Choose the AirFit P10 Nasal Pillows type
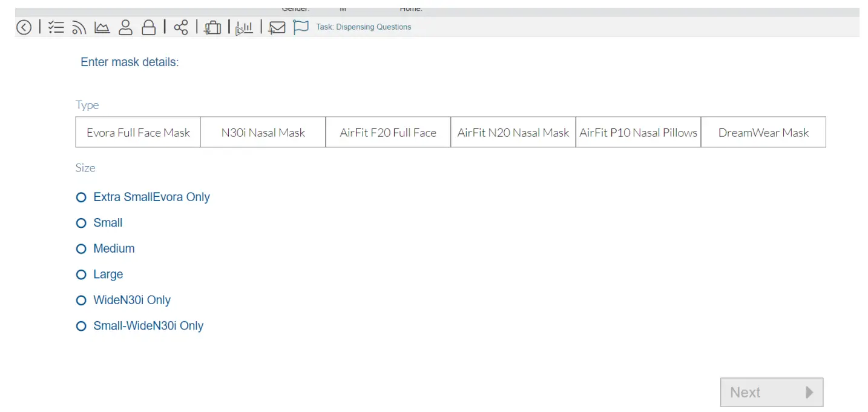The image size is (868, 412). click(638, 132)
